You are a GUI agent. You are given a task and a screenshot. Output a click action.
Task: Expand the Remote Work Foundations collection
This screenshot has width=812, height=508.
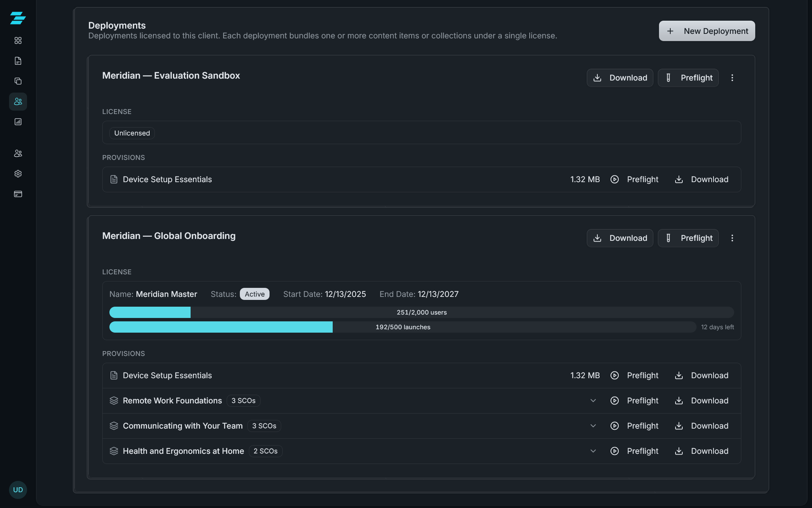(593, 401)
